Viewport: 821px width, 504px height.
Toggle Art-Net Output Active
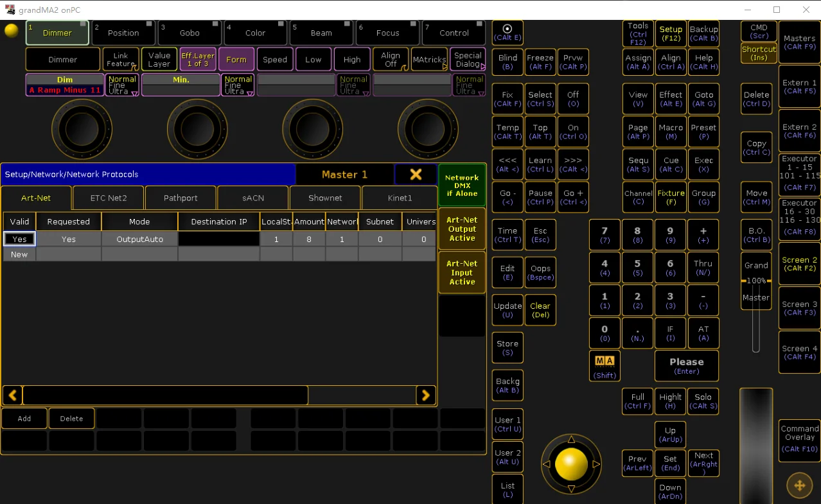click(x=462, y=229)
